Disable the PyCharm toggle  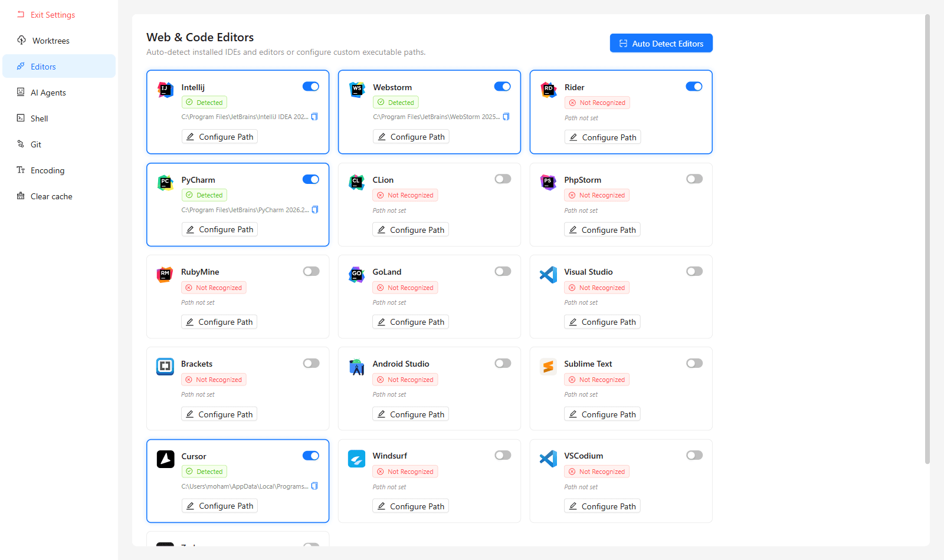pos(311,179)
